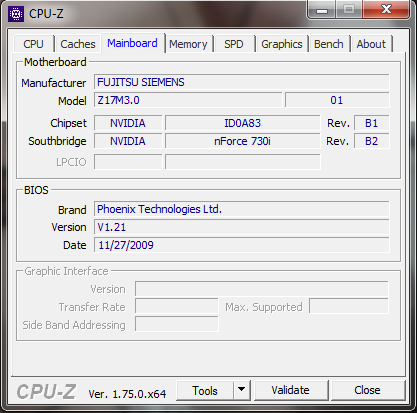The image size is (417, 413).
Task: Click the Tools button
Action: [205, 391]
